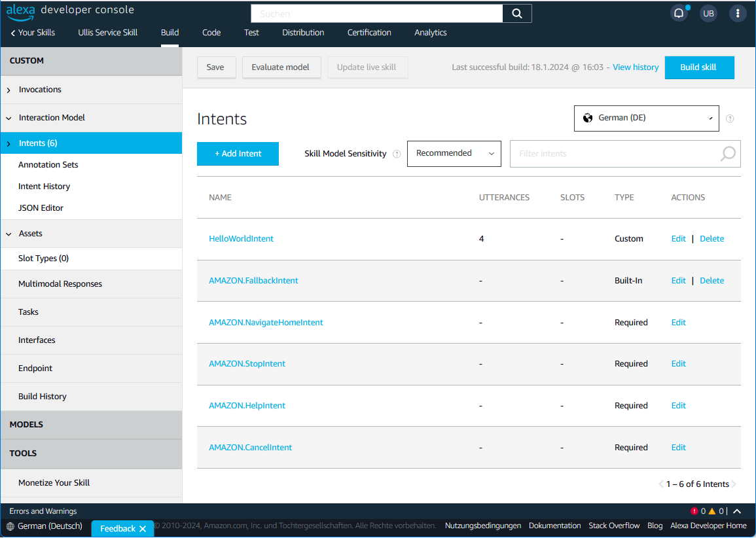Image resolution: width=756 pixels, height=538 pixels.
Task: Open AMAZON.CancelIntent link
Action: point(250,448)
